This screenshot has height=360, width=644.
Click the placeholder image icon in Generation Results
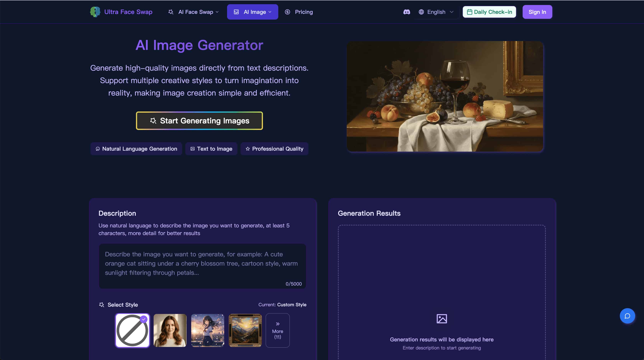click(x=442, y=319)
